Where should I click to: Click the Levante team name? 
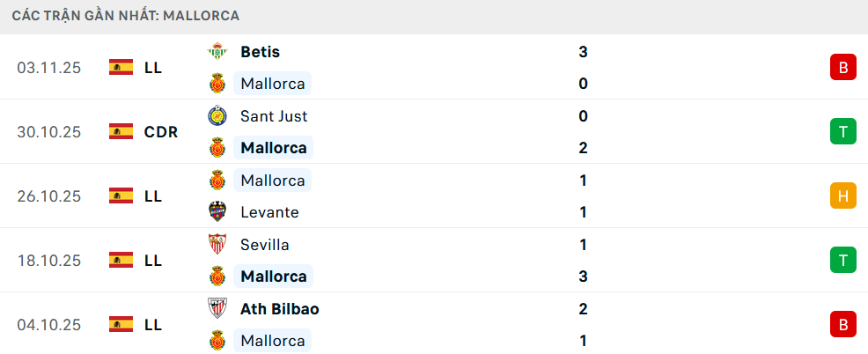coord(269,212)
